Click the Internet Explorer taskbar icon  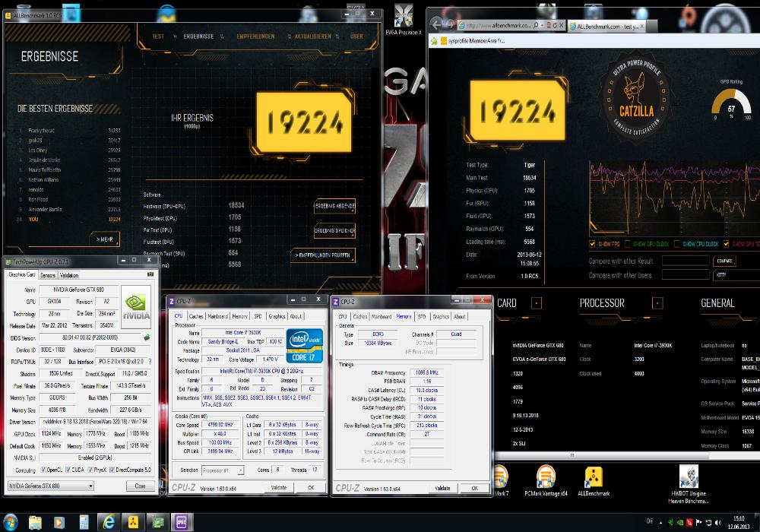pos(109,522)
